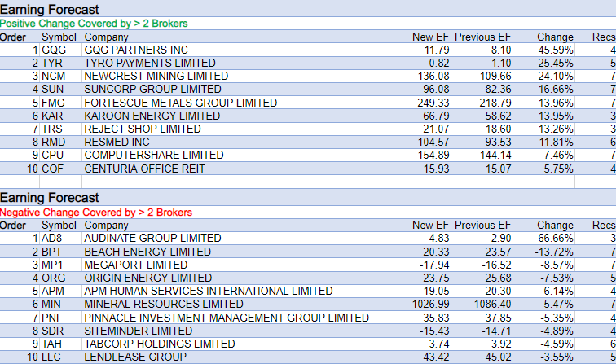Screen dimensions: 616x364
Task: Select the SUNCORP GROUP LIMITED company cell
Action: (152, 89)
